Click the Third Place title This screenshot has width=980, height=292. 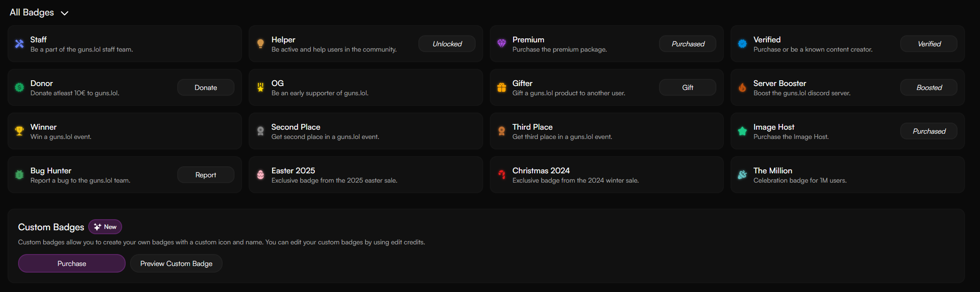(x=533, y=127)
